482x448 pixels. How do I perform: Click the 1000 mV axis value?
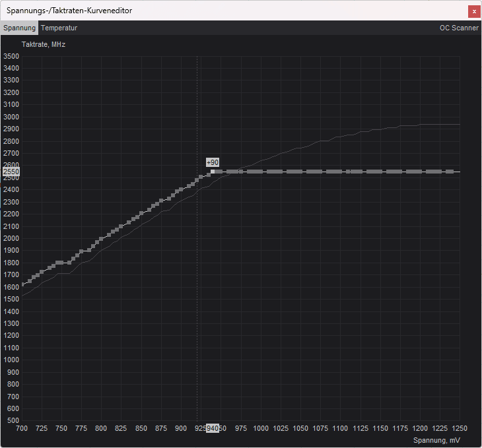click(x=261, y=428)
